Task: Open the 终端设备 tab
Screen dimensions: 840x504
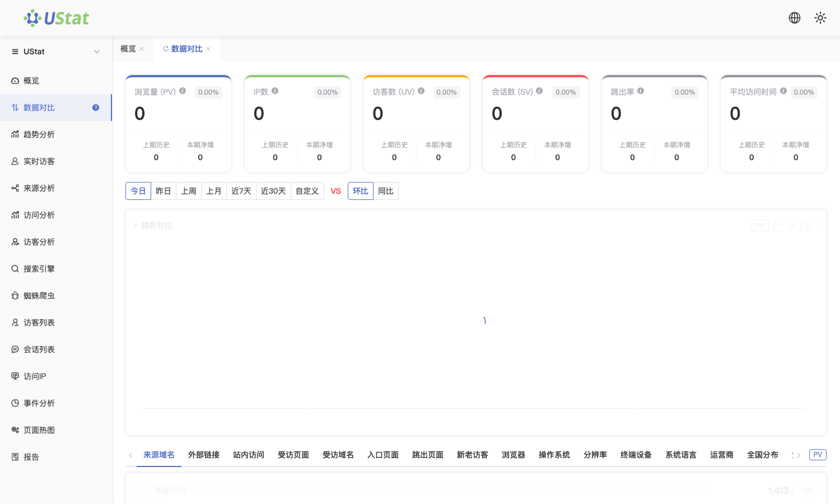Action: coord(636,455)
